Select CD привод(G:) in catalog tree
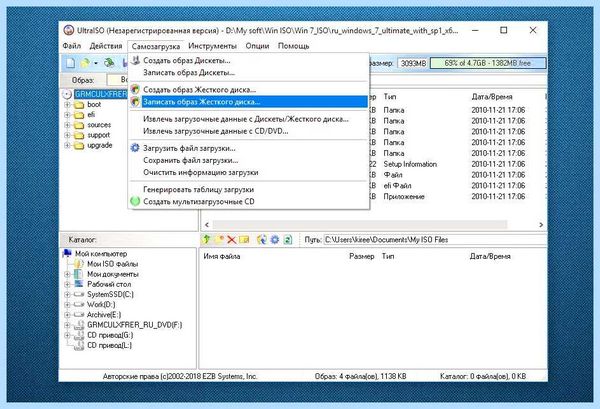600x409 pixels. [110, 335]
